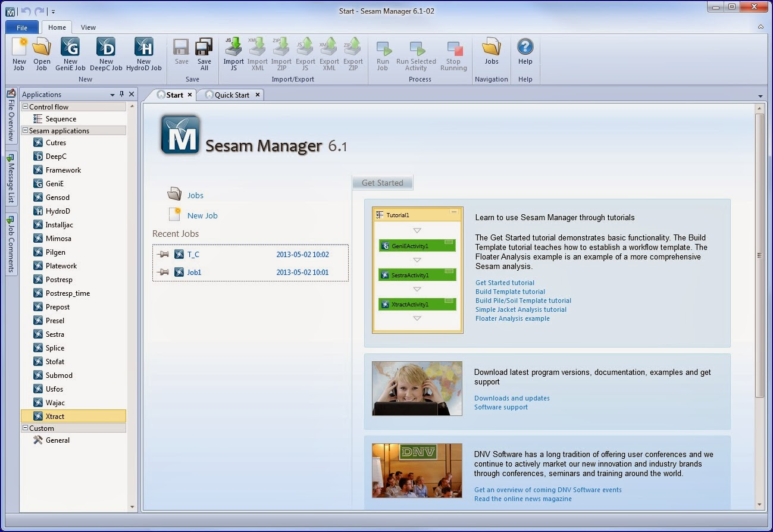This screenshot has height=532, width=773.
Task: Click Save All in the ribbon
Action: click(204, 54)
